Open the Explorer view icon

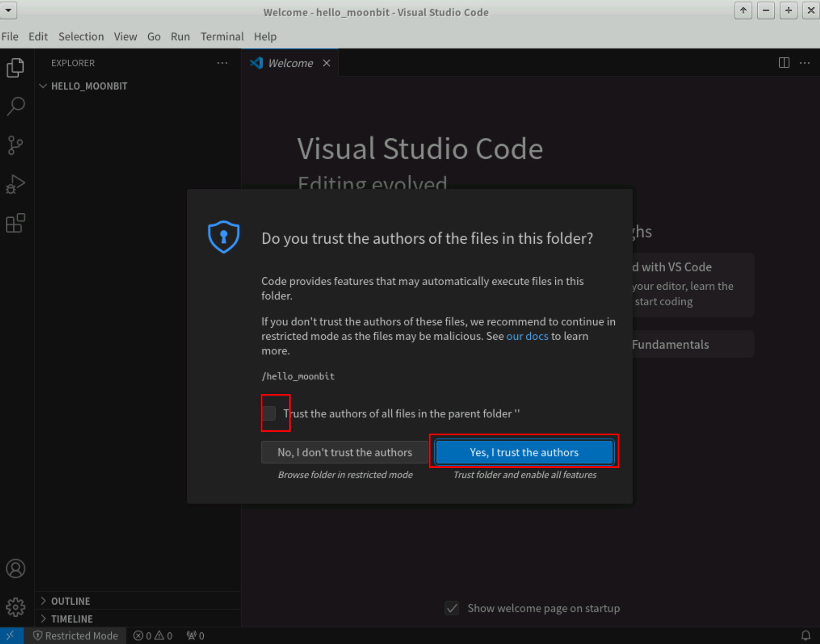click(15, 67)
